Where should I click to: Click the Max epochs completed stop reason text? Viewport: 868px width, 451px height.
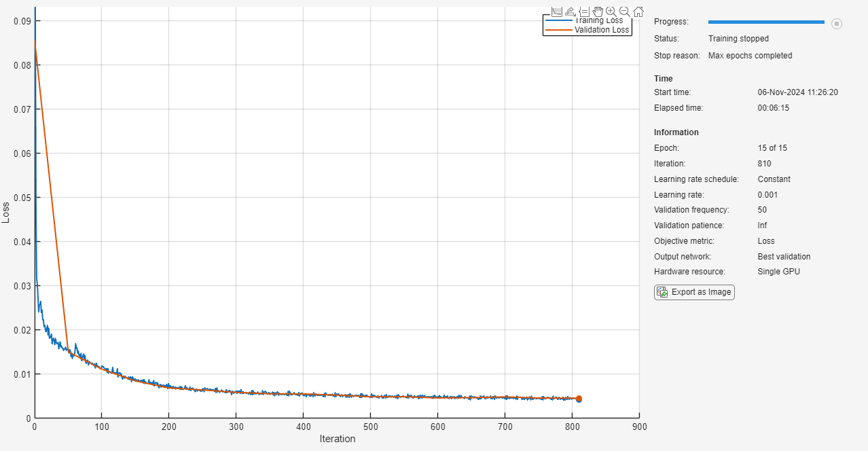pos(750,56)
